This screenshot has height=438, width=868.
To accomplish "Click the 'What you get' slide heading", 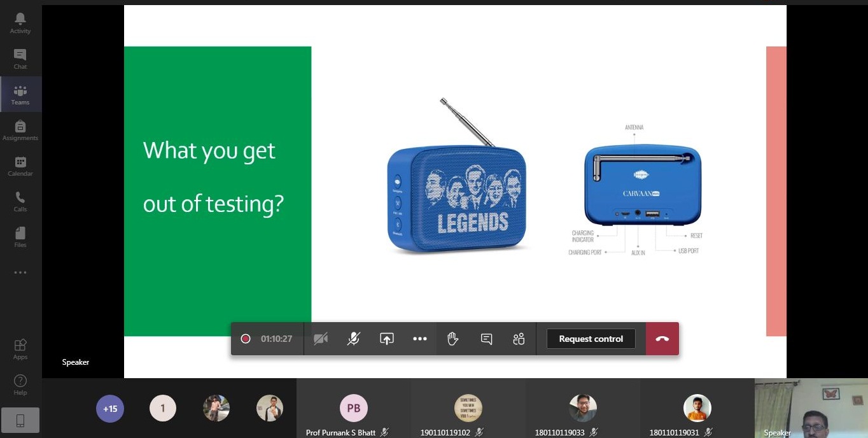I will click(x=209, y=152).
